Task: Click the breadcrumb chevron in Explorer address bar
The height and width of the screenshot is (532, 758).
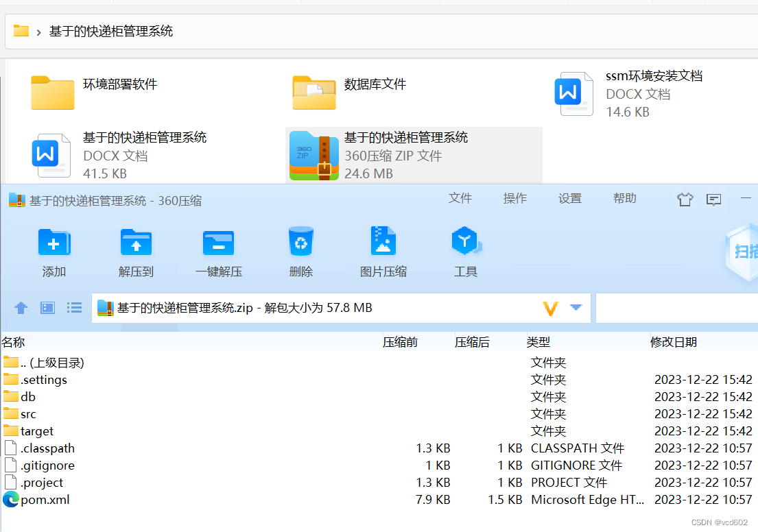Action: pos(38,32)
